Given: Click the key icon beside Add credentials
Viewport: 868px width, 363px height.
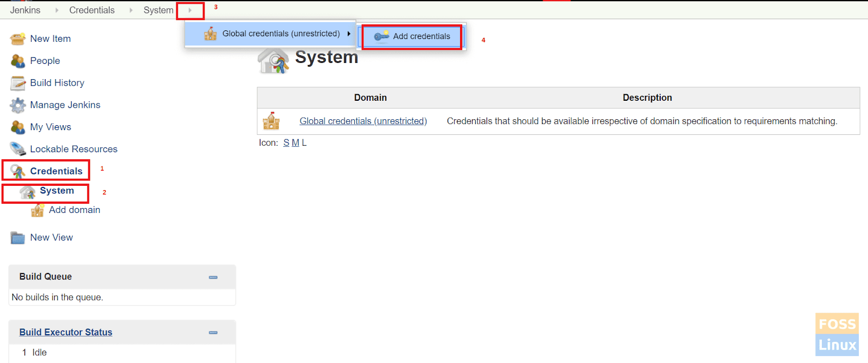Looking at the screenshot, I should click(x=381, y=36).
